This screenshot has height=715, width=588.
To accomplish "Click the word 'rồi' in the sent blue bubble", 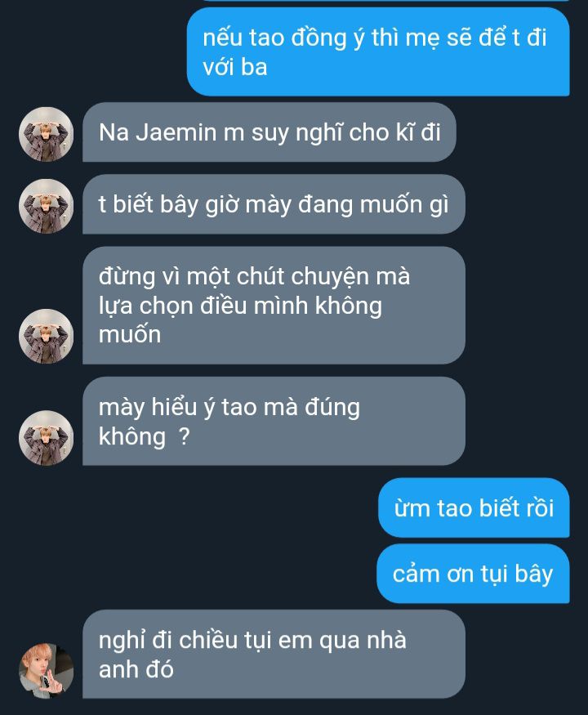I will [x=539, y=508].
